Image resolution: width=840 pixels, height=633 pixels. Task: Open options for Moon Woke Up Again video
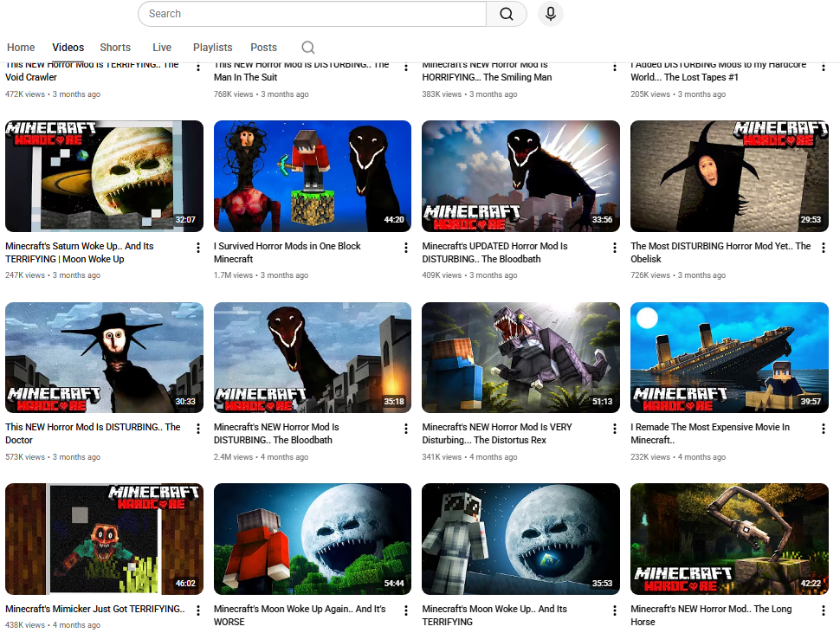pos(406,610)
